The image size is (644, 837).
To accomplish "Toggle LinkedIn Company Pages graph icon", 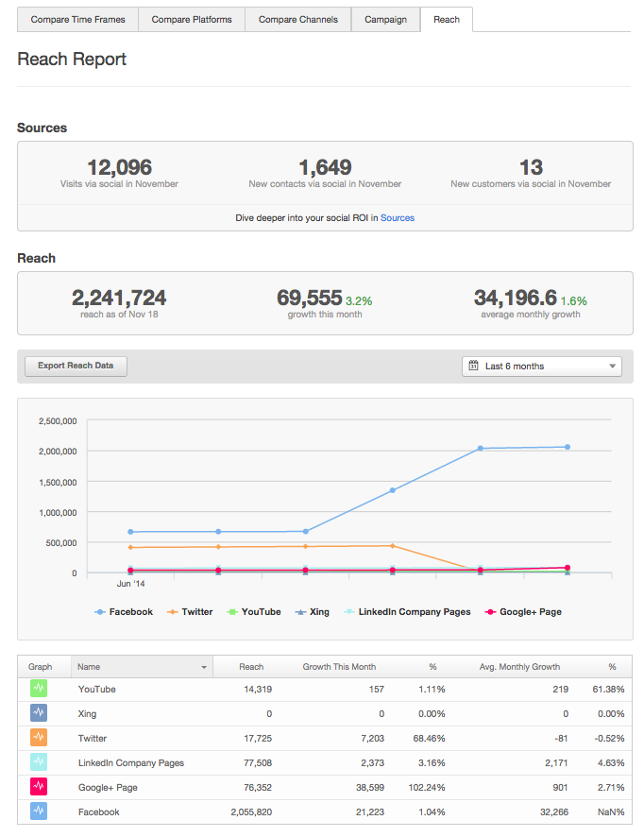I will click(x=39, y=762).
